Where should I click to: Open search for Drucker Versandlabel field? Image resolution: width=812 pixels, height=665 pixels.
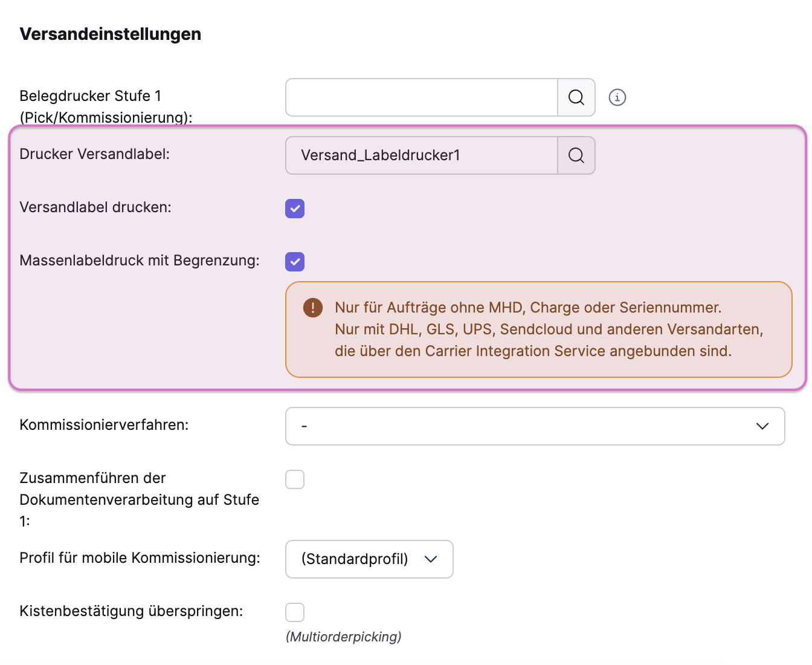[575, 155]
